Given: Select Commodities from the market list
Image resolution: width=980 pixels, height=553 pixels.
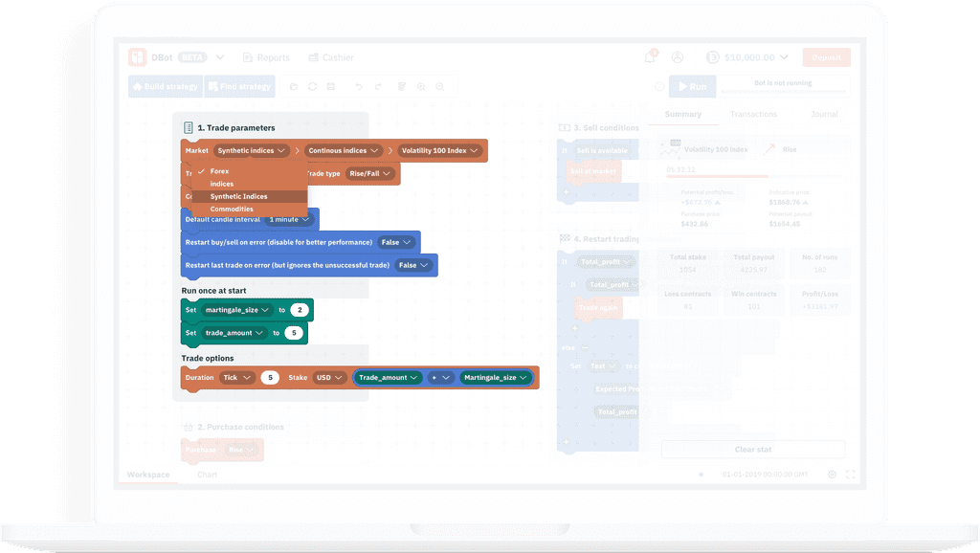Looking at the screenshot, I should pyautogui.click(x=232, y=209).
